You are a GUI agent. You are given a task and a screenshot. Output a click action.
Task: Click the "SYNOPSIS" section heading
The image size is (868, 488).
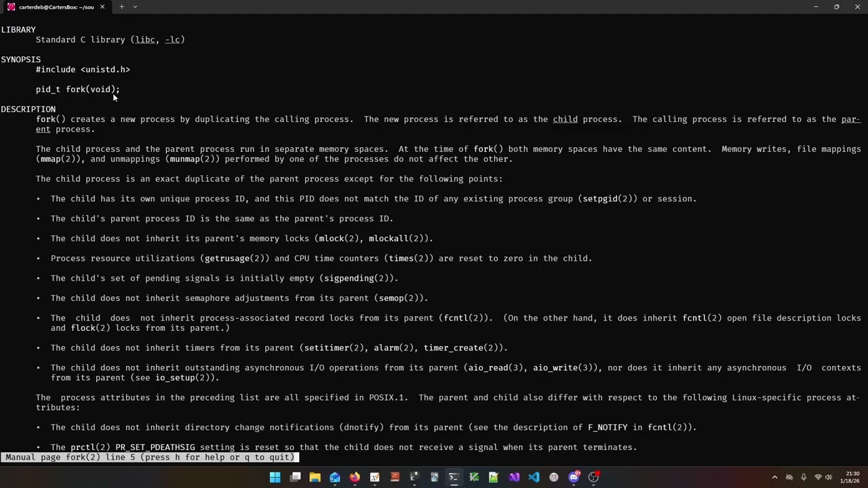pos(21,60)
